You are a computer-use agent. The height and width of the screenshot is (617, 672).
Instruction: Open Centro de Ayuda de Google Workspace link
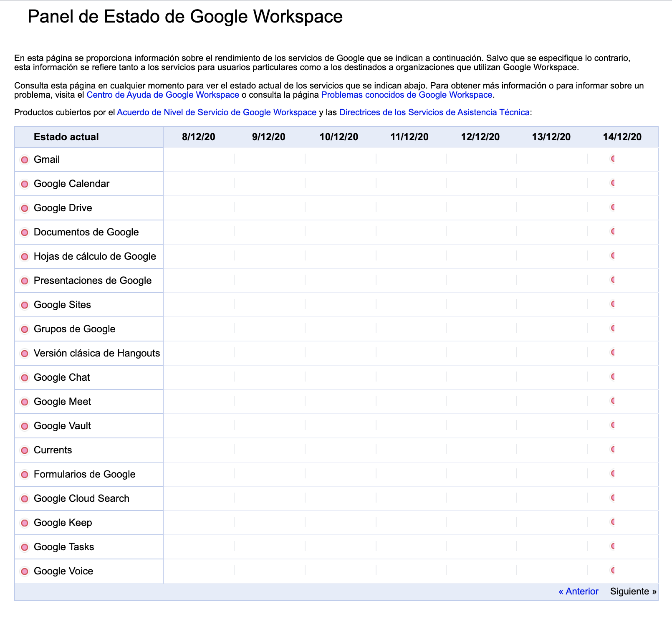click(x=163, y=95)
